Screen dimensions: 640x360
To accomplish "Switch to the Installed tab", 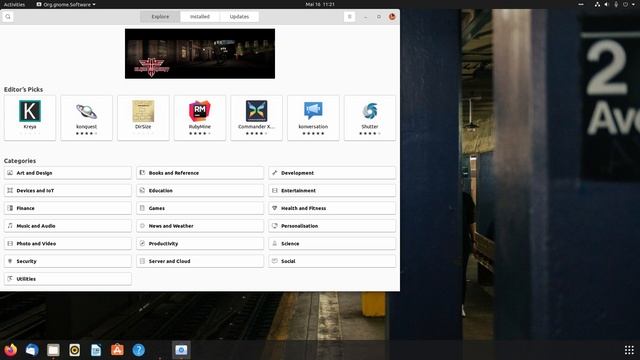I will tap(200, 17).
